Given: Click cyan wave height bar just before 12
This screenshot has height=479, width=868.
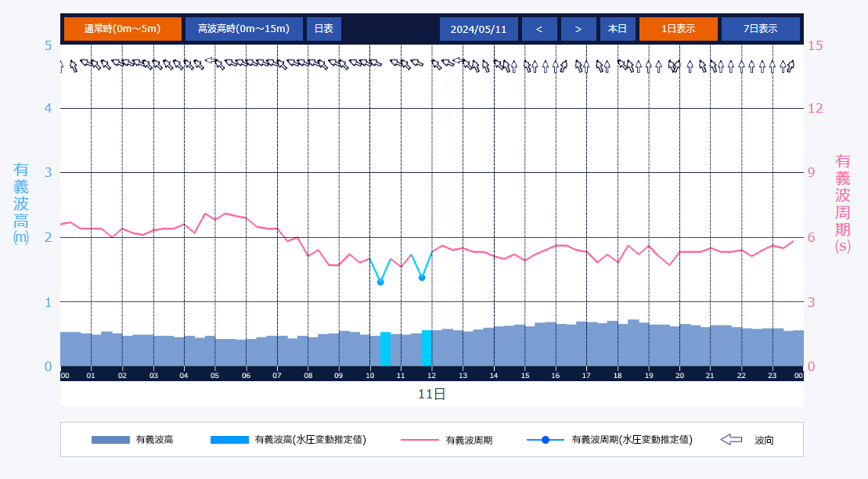Looking at the screenshot, I should 427,348.
